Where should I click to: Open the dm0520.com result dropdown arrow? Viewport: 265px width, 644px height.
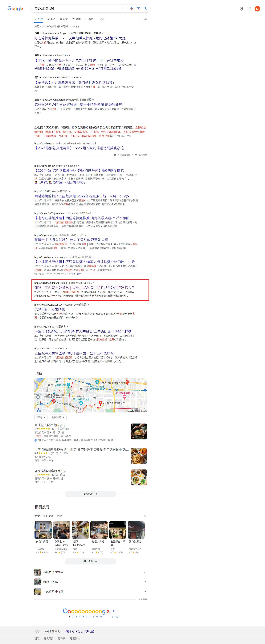coord(69,192)
